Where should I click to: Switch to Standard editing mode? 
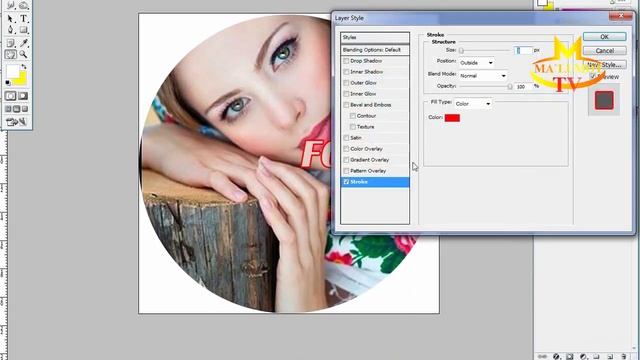[x=11, y=96]
